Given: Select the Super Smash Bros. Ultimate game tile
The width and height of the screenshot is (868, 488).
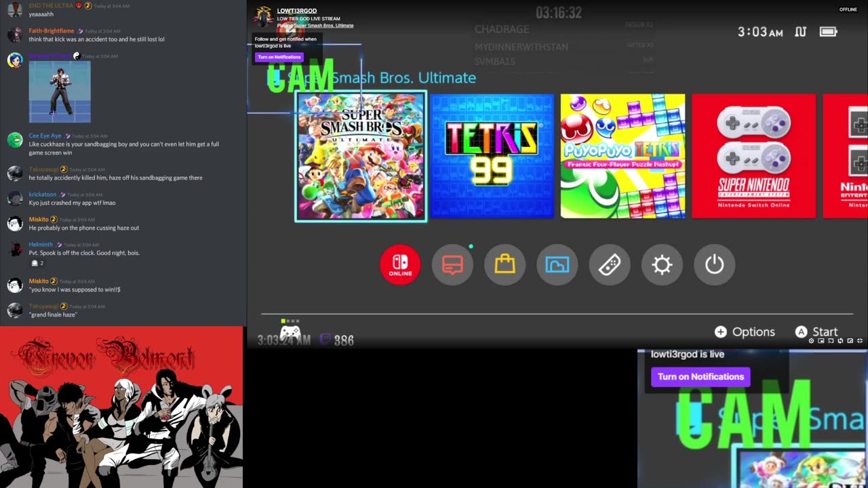Looking at the screenshot, I should click(x=361, y=157).
